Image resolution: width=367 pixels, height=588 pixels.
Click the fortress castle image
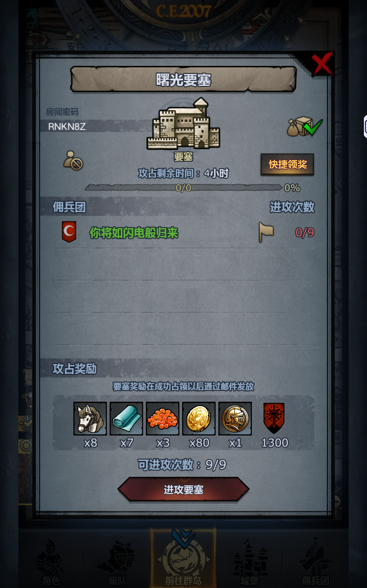(x=183, y=124)
